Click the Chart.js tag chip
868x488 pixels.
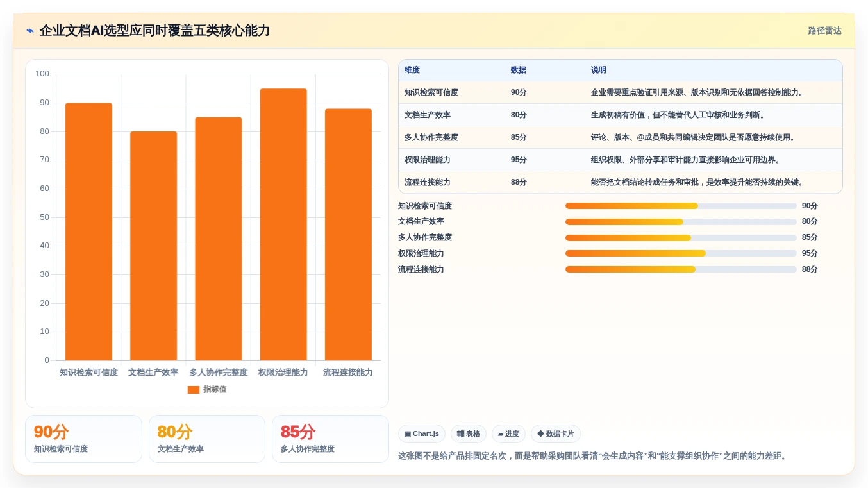click(422, 434)
